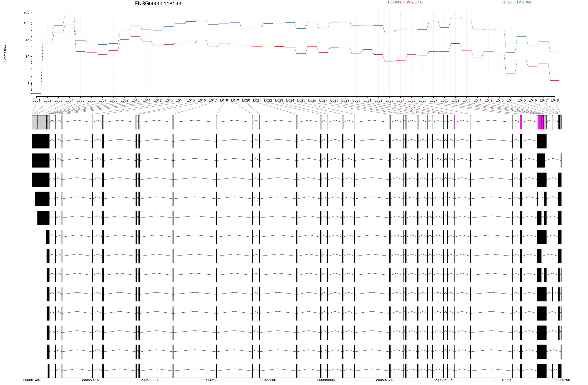This screenshot has height=385, width=588.
Task: Click exon label E010
Action: point(136,100)
